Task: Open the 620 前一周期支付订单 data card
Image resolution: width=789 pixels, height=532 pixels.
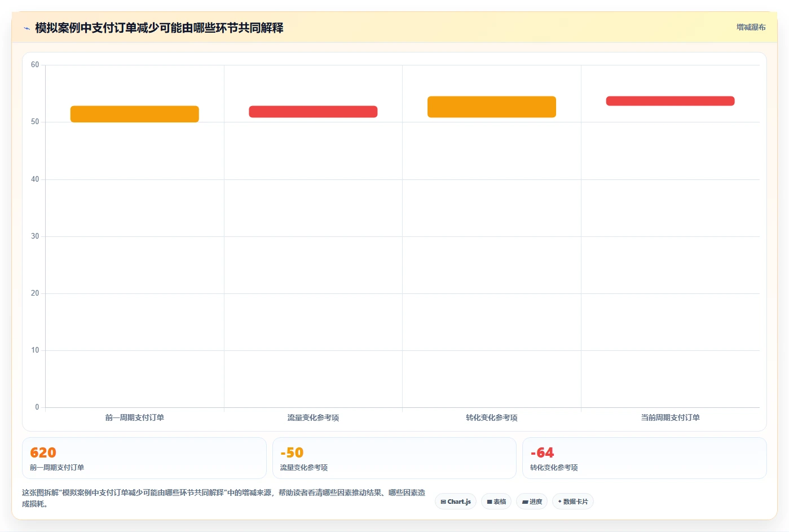Action: point(144,458)
